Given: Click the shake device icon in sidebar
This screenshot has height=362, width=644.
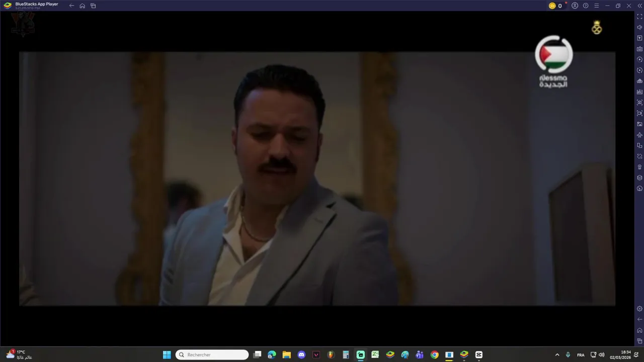Looking at the screenshot, I should click(x=639, y=156).
